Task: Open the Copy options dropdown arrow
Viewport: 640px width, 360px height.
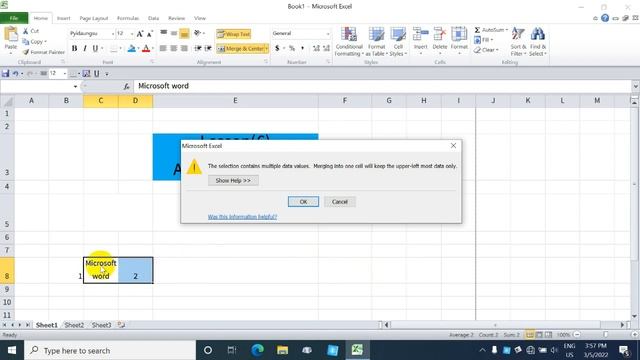Action: (45, 42)
